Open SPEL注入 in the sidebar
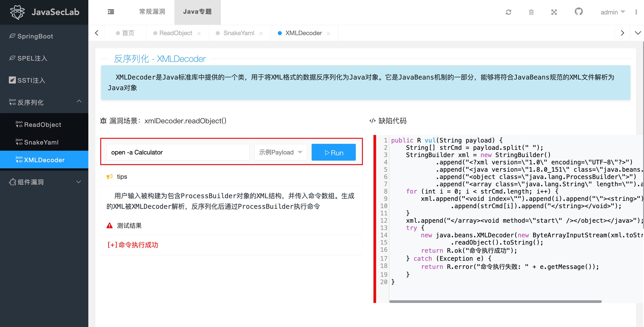The height and width of the screenshot is (327, 644). pos(44,58)
